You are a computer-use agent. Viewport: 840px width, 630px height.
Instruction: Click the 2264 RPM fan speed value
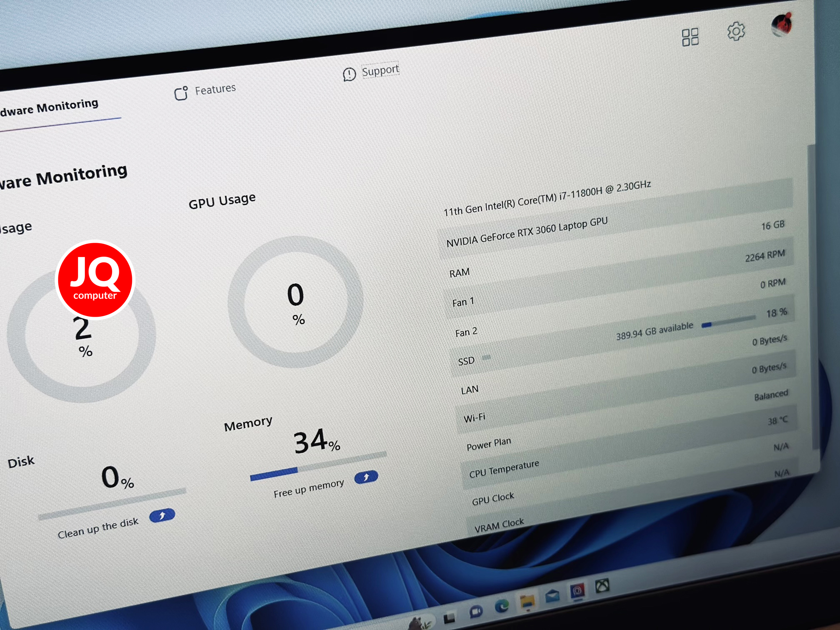pyautogui.click(x=765, y=256)
